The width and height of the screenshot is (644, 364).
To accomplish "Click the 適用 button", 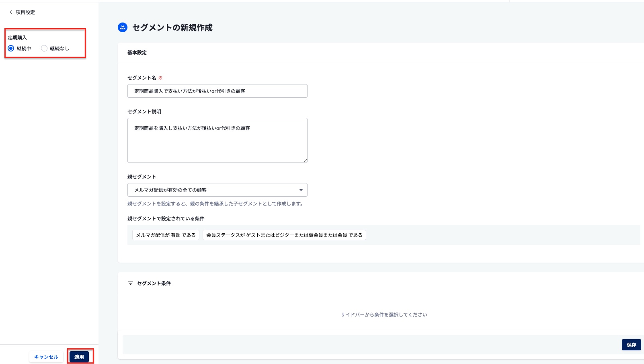I will tap(80, 356).
